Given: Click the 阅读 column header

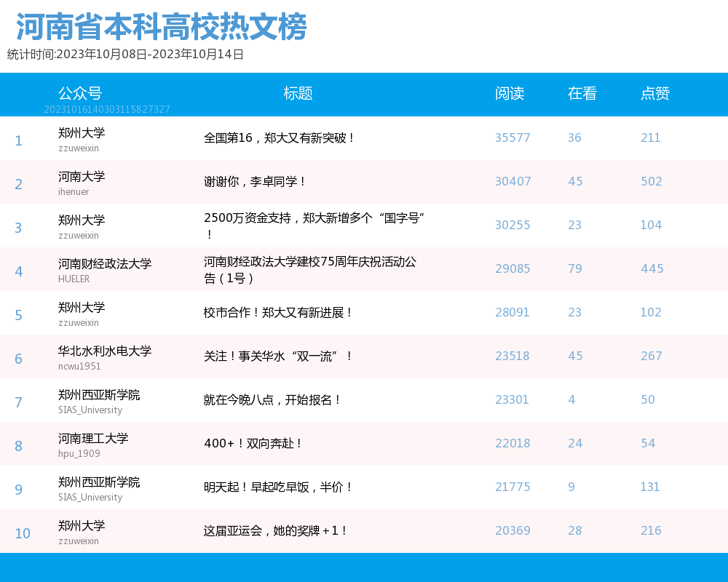Looking at the screenshot, I should (x=510, y=93).
